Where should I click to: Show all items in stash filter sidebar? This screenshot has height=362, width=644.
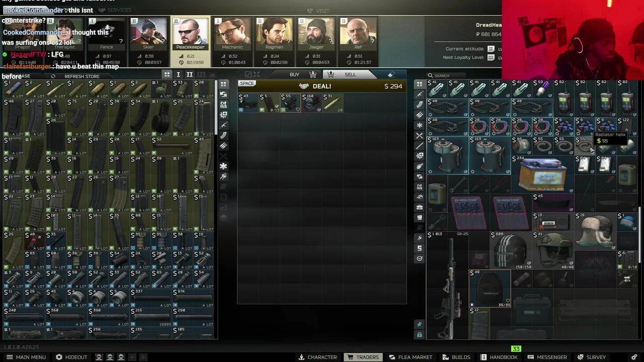[420, 84]
